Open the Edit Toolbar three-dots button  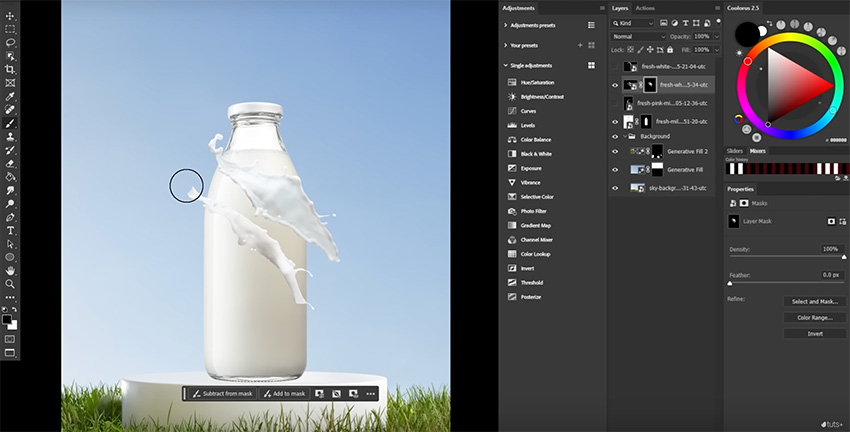[x=10, y=297]
